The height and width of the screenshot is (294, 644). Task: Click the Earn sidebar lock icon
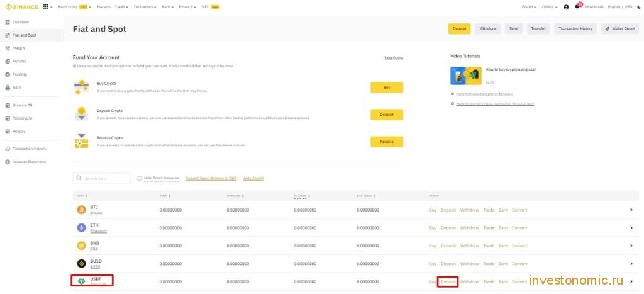(x=8, y=88)
